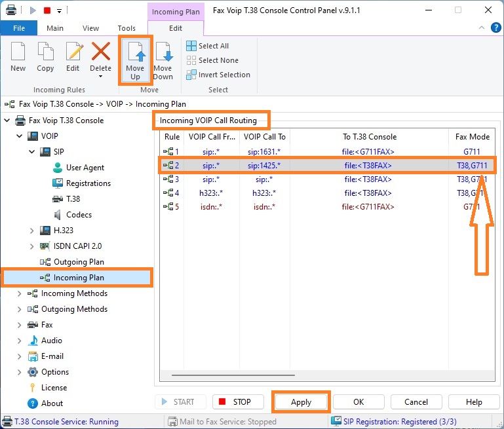Switch to the Edit ribbon tab
Viewport: 504px width, 429px height.
[x=176, y=28]
